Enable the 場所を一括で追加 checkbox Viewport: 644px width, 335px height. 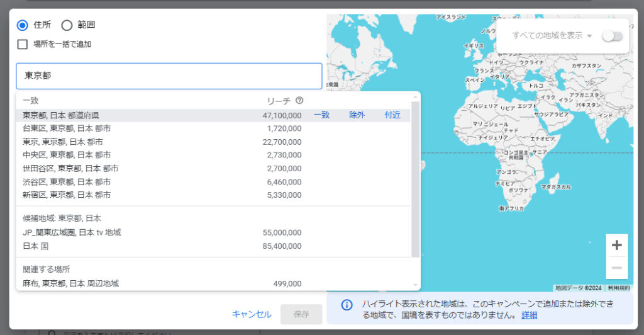coord(23,44)
